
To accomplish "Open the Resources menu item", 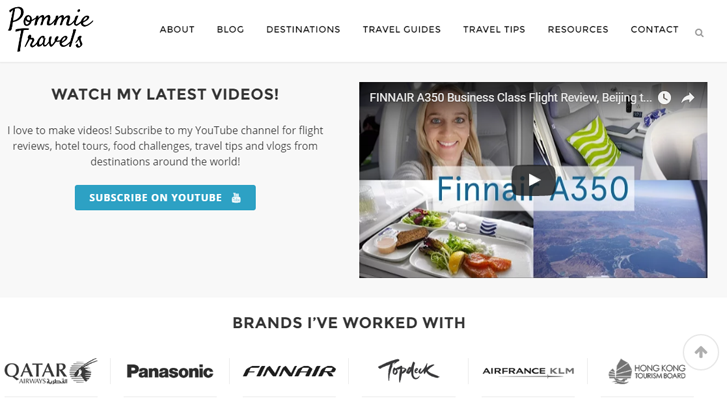I will [578, 30].
